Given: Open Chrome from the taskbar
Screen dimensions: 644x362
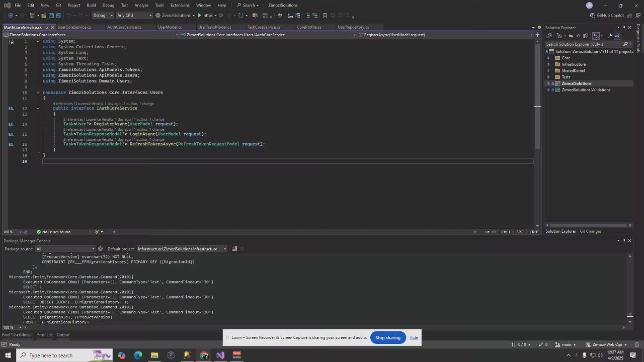Looking at the screenshot, I should (204, 355).
